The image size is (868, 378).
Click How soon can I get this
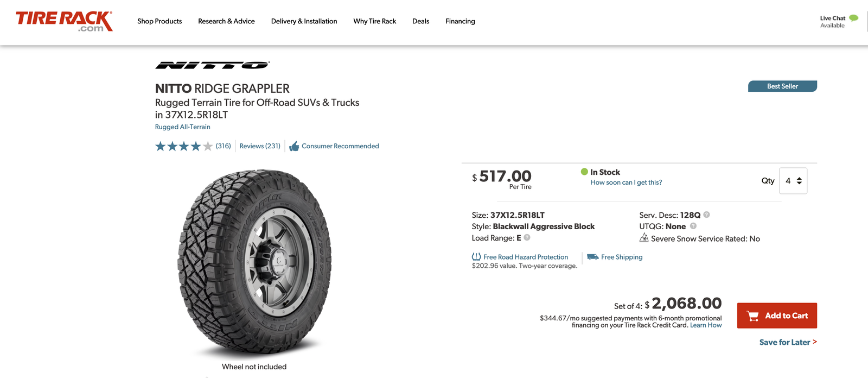click(626, 182)
